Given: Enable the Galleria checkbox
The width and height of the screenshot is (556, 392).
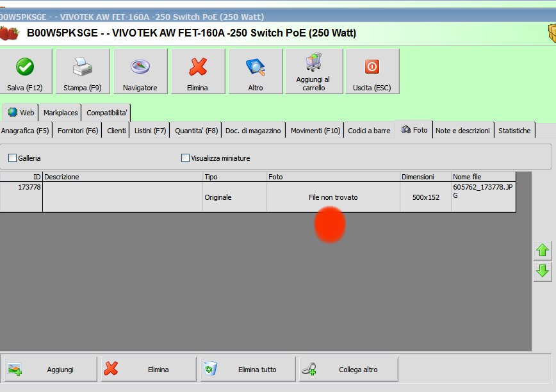Looking at the screenshot, I should coord(12,158).
